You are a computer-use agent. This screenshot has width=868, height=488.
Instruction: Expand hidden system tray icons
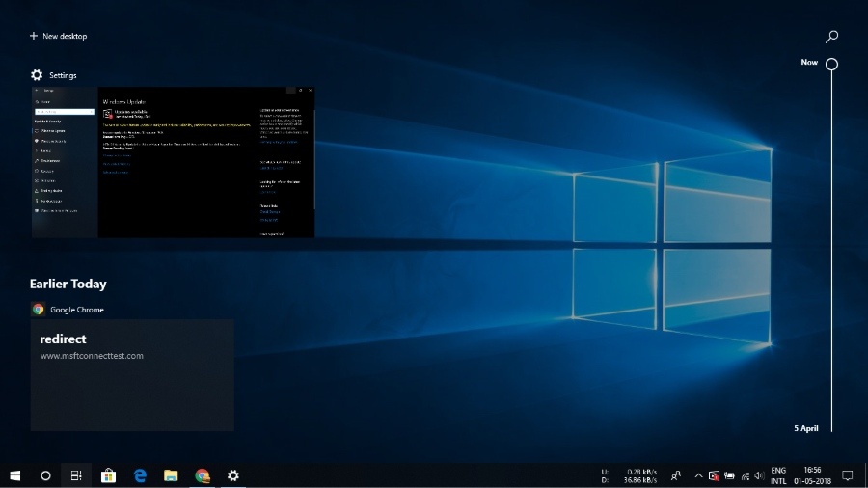click(x=698, y=475)
